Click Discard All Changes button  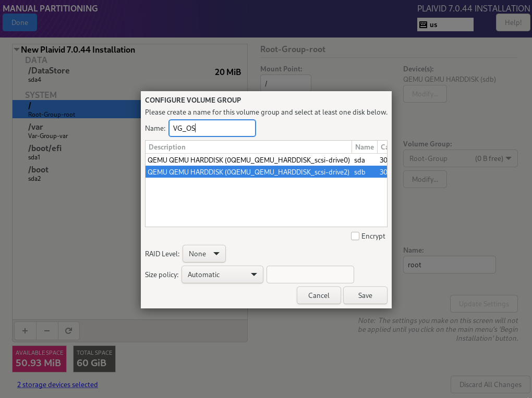click(x=490, y=384)
